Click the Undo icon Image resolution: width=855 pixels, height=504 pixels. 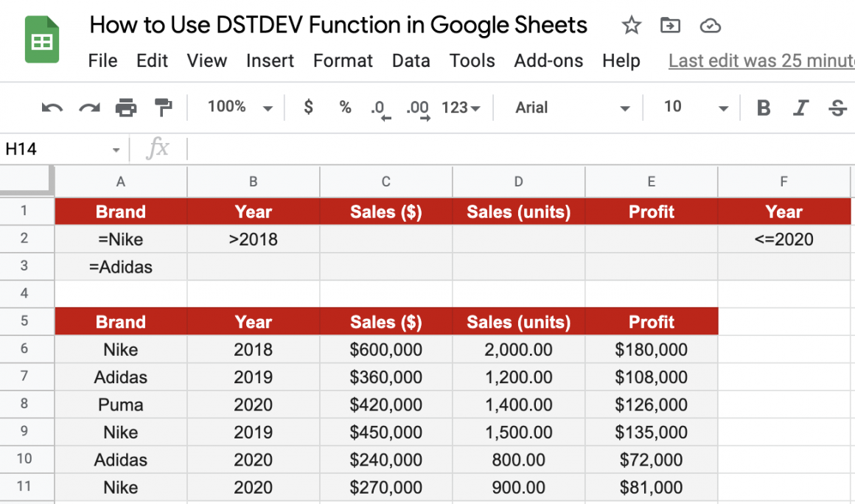50,107
